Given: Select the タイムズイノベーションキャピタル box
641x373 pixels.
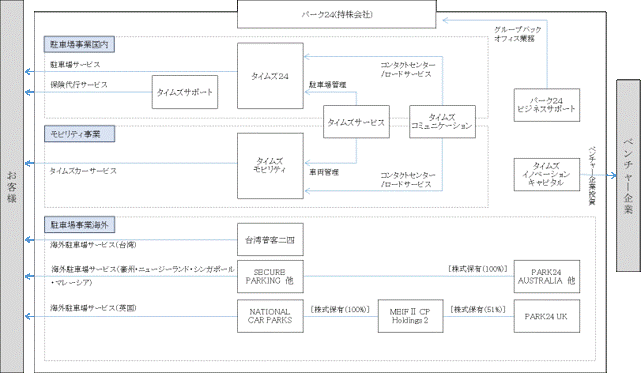Looking at the screenshot, I should click(x=547, y=175).
